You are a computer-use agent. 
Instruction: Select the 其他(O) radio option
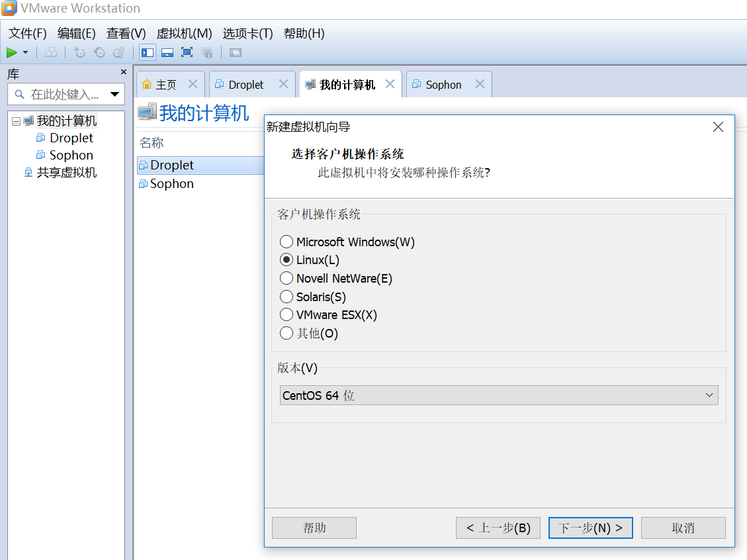[x=286, y=333]
